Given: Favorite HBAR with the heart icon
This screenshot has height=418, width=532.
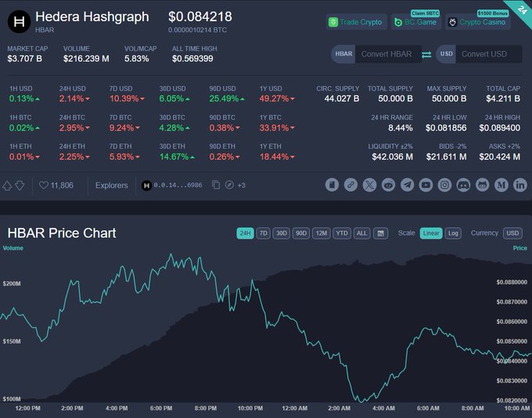Looking at the screenshot, I should [x=44, y=185].
